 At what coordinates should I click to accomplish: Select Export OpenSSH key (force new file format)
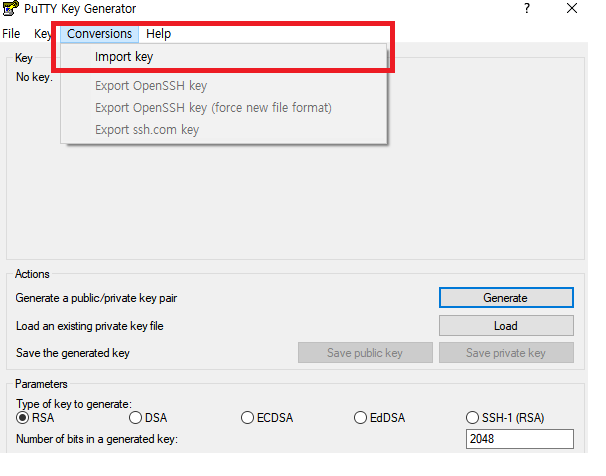click(223, 108)
